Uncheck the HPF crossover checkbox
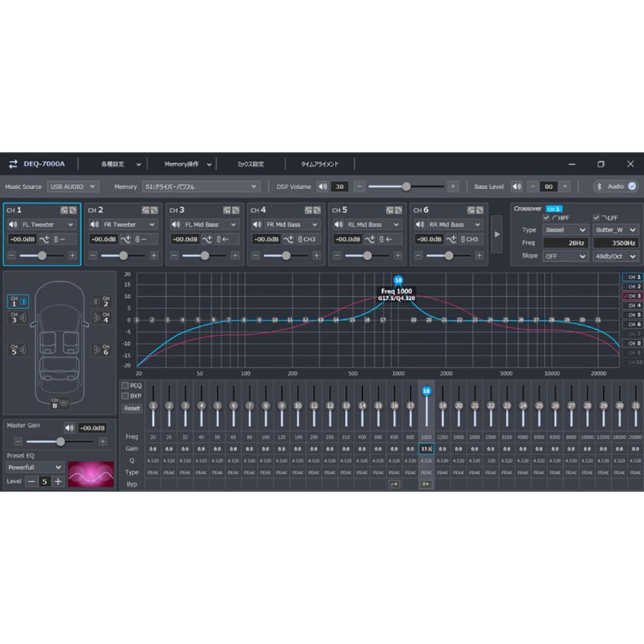This screenshot has height=644, width=644. [547, 218]
